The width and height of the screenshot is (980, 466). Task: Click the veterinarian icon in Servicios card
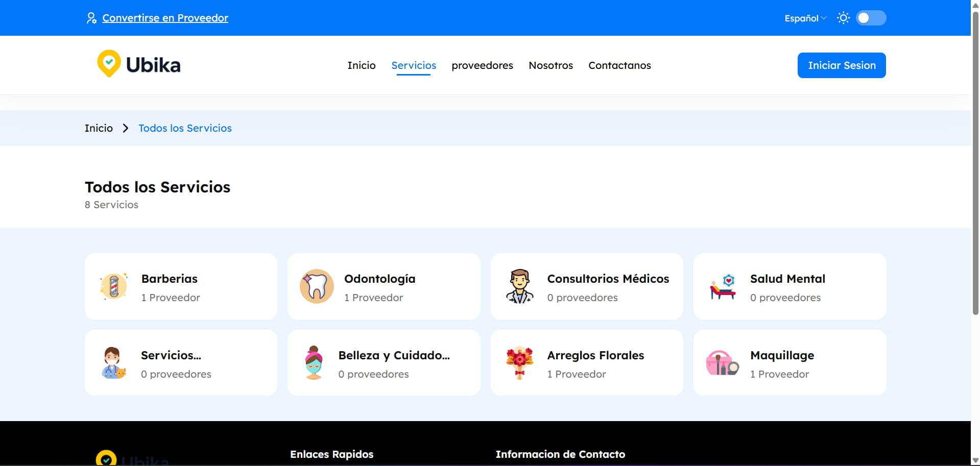pyautogui.click(x=113, y=363)
